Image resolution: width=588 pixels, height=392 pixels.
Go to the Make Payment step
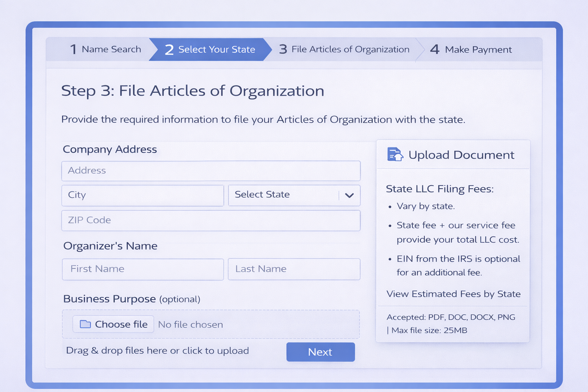click(x=471, y=49)
